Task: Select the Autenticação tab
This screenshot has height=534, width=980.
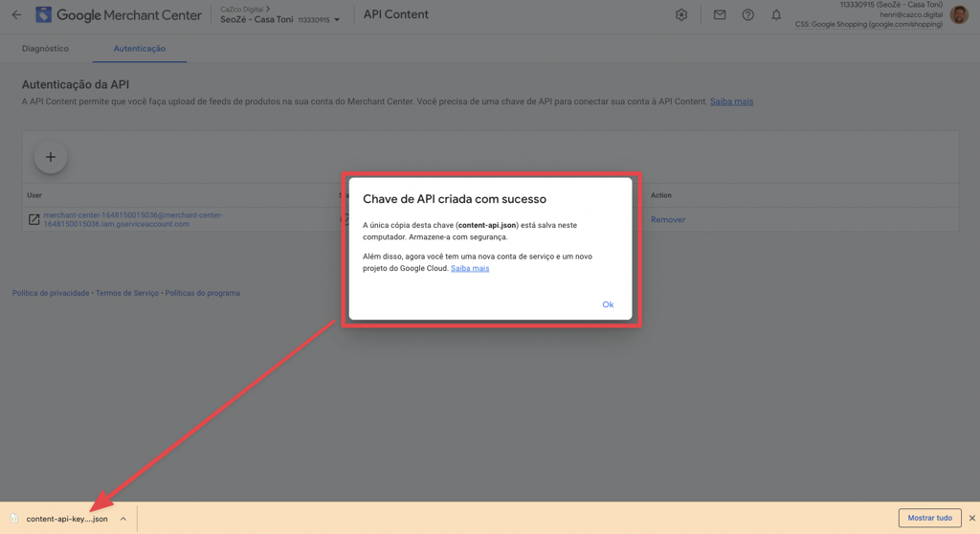Action: click(140, 49)
